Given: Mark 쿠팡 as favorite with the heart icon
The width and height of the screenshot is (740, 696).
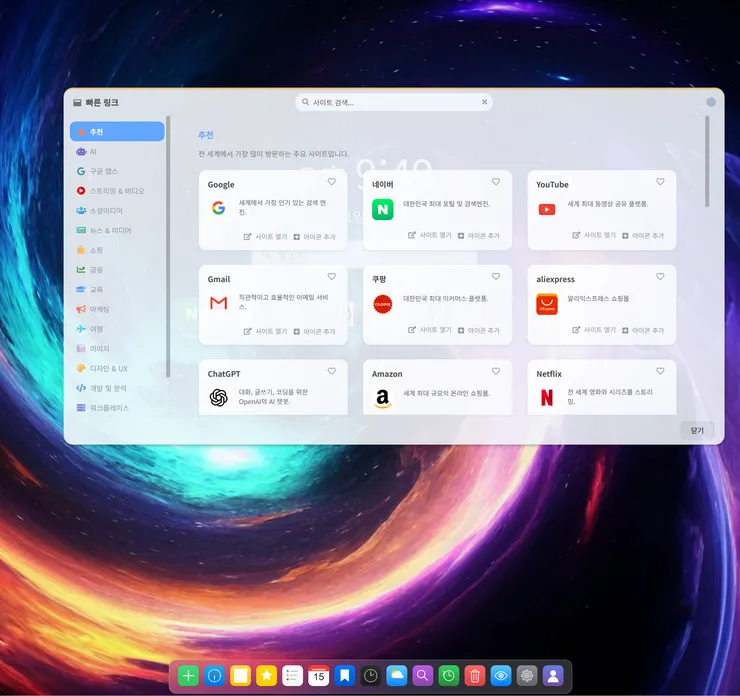Looking at the screenshot, I should click(496, 277).
